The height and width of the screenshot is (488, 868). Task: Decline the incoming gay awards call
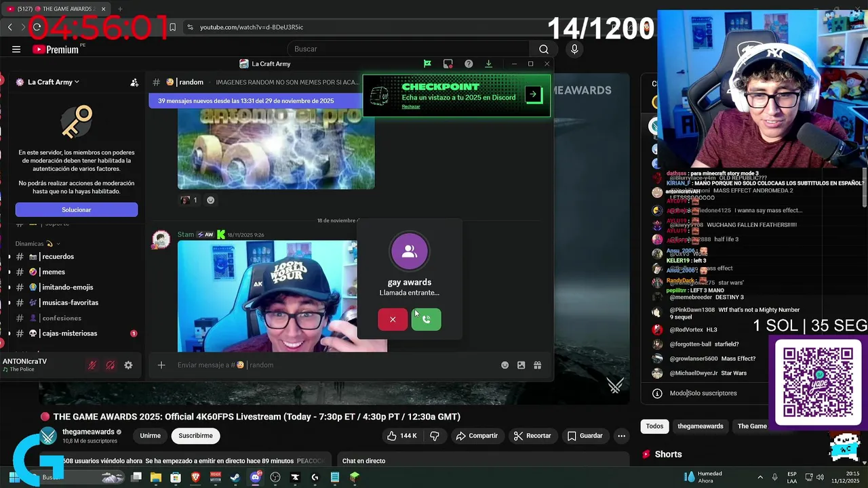[393, 319]
